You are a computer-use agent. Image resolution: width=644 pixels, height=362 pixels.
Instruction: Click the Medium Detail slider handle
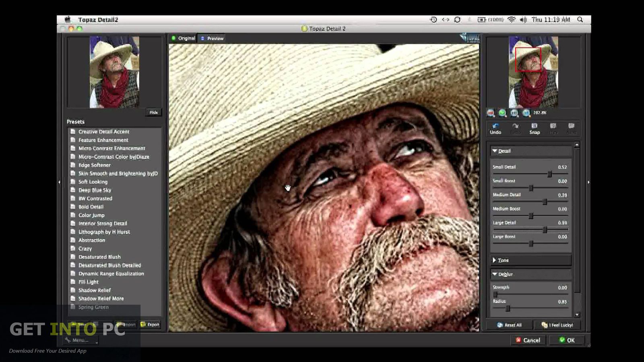(545, 202)
